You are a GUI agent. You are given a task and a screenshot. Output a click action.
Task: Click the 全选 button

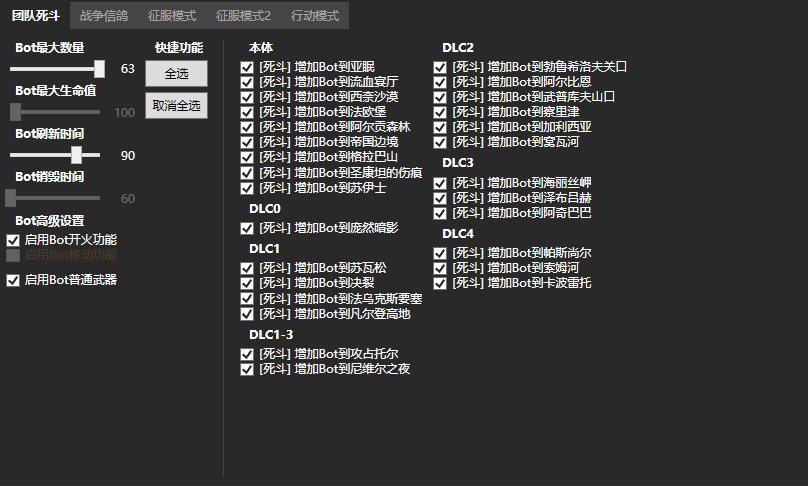click(x=176, y=74)
